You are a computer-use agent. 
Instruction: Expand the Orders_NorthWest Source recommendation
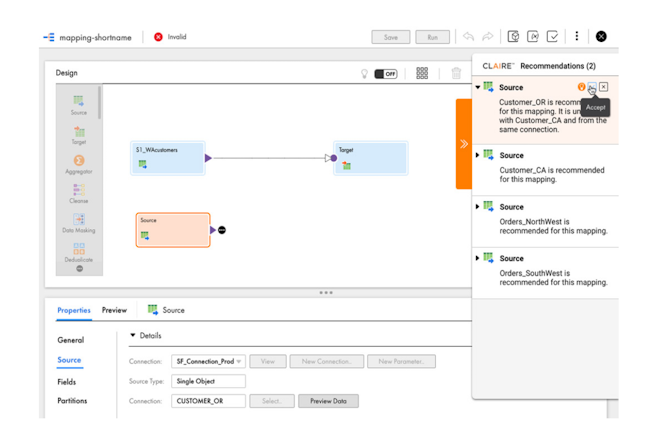coord(478,206)
